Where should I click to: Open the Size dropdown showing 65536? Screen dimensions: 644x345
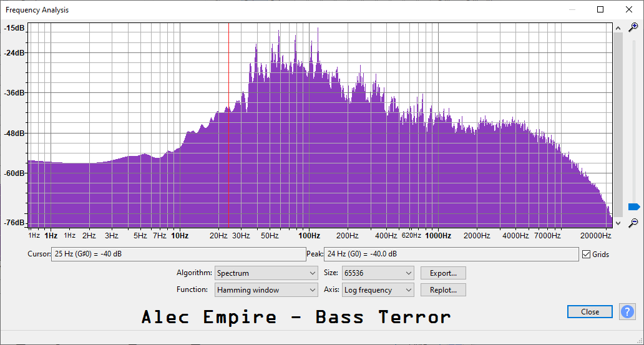[x=378, y=273]
